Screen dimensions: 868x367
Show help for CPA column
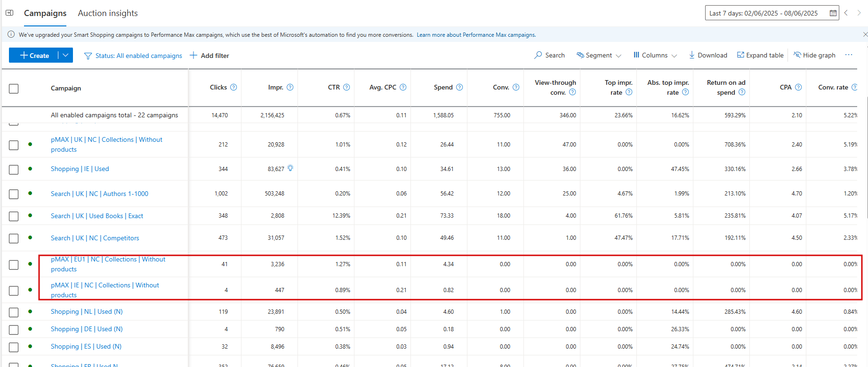(798, 87)
